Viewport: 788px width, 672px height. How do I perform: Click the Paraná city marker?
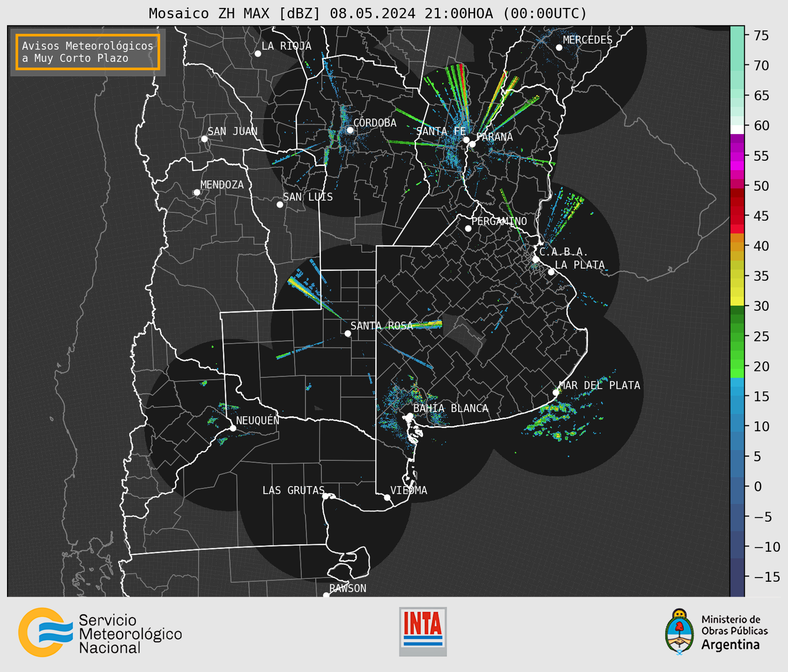coord(472,144)
